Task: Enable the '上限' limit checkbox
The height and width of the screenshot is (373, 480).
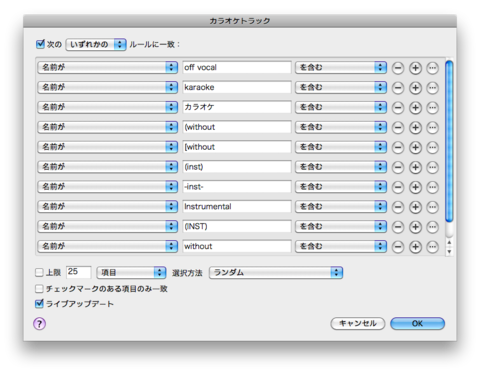Action: click(x=39, y=272)
